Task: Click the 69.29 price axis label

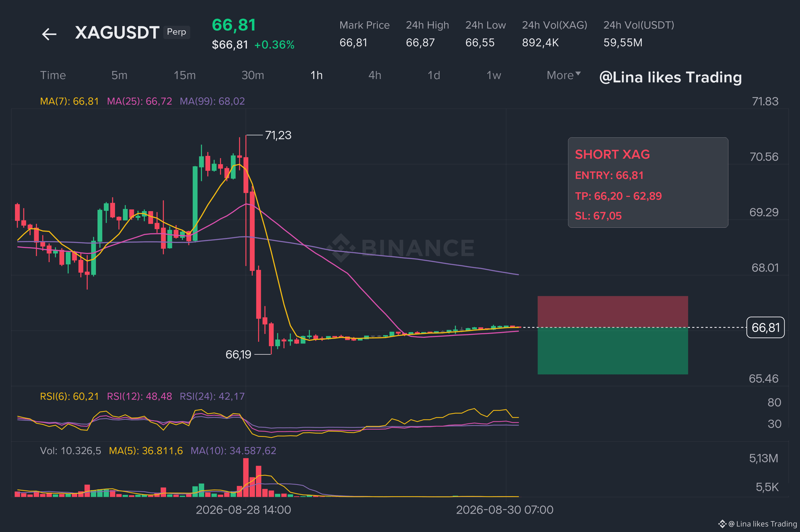Action: coord(764,212)
